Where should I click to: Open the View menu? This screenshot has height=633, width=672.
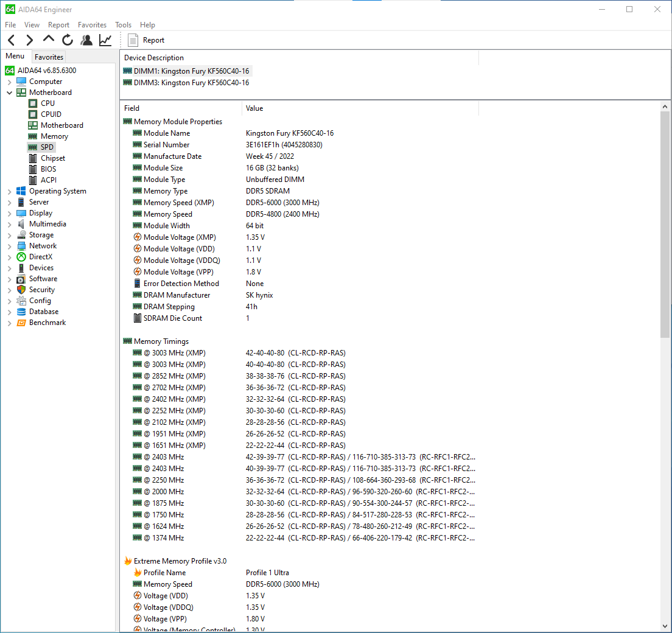[32, 25]
